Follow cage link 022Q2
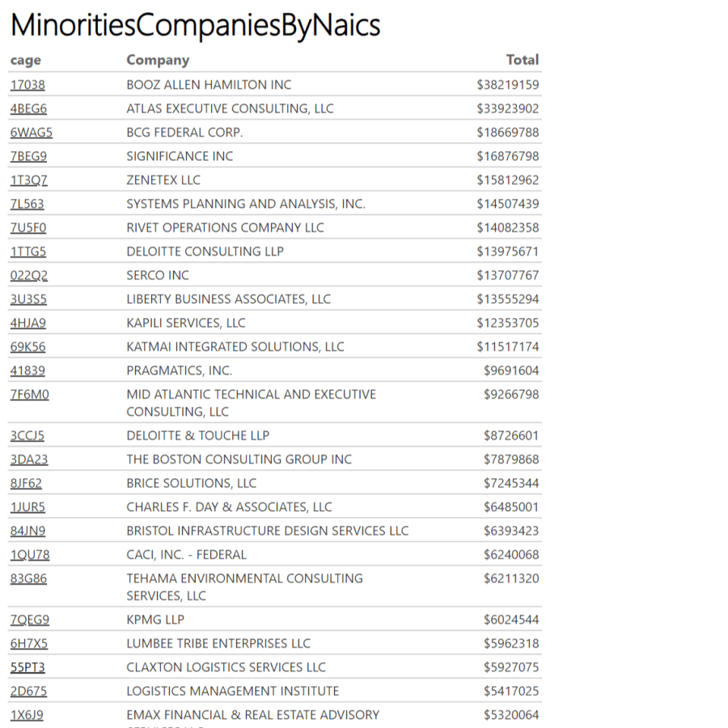The width and height of the screenshot is (728, 728). (x=29, y=275)
